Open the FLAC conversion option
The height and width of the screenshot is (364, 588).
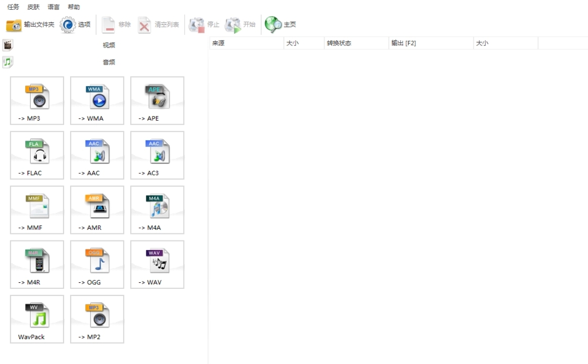37,155
